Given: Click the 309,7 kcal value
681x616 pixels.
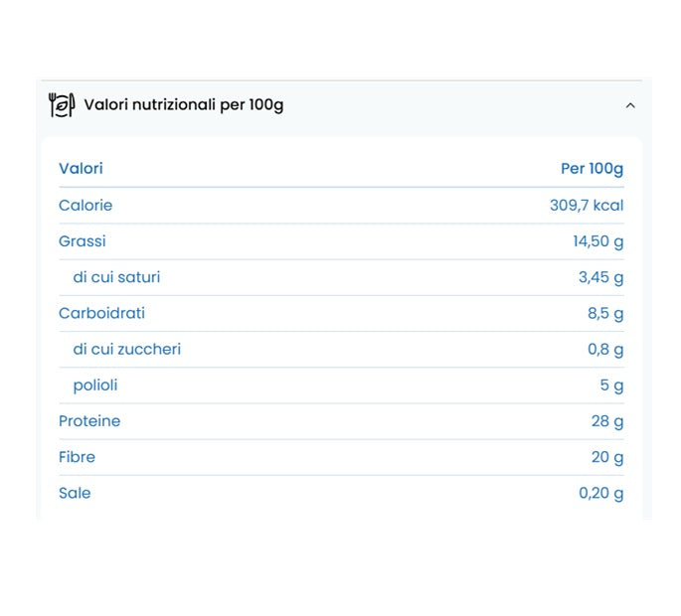Looking at the screenshot, I should pos(587,206).
